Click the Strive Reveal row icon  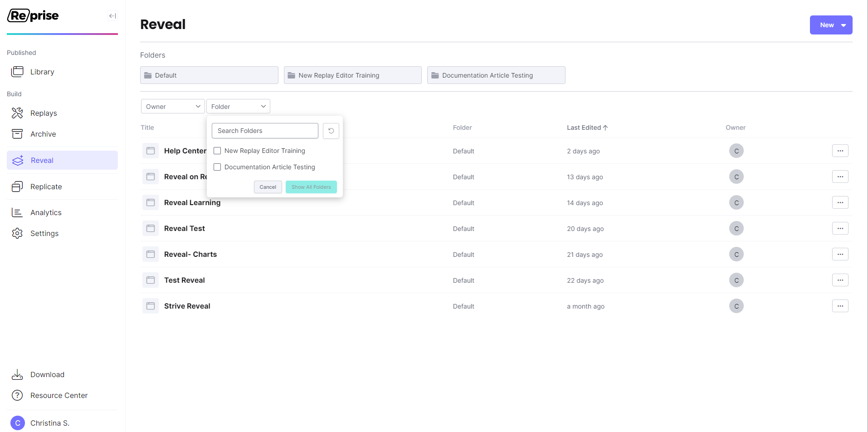(151, 306)
